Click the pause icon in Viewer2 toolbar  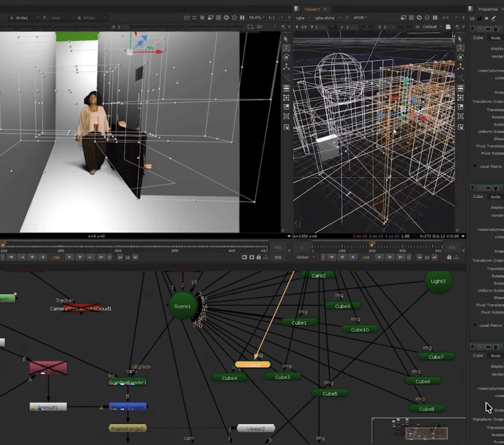(435, 18)
